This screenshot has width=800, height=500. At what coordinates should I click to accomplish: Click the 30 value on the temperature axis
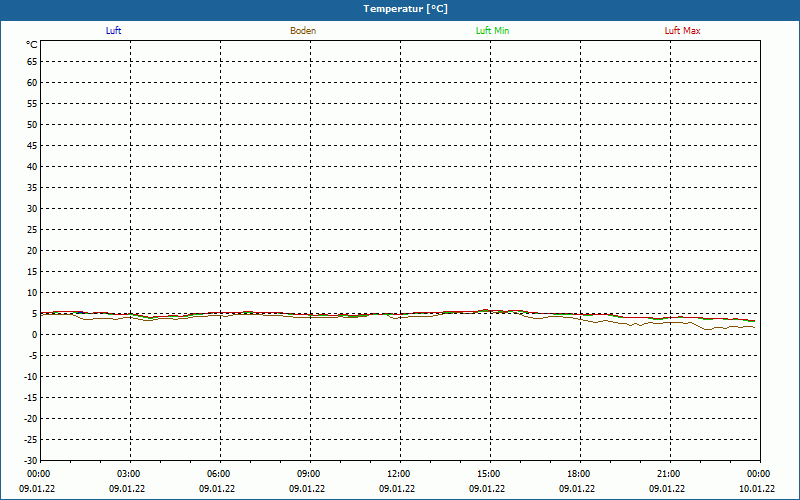[x=32, y=209]
